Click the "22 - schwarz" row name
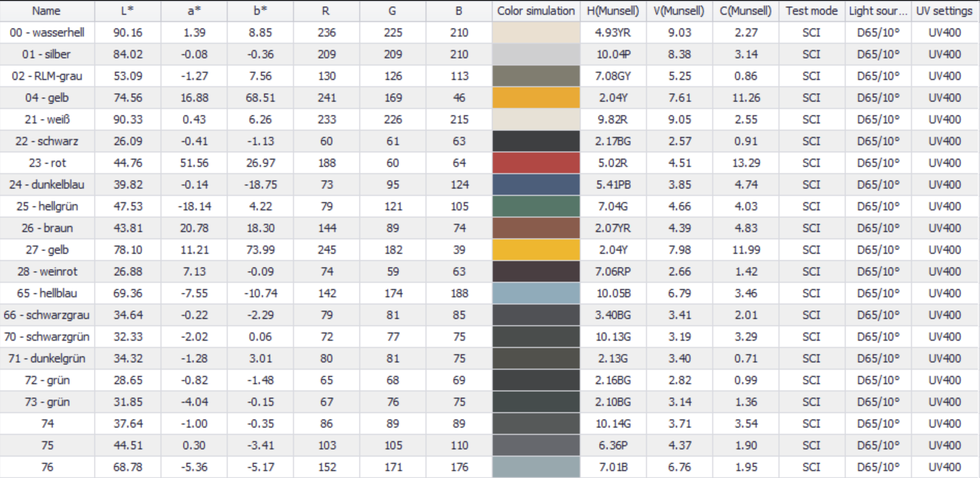Viewport: 980px width, 478px height. point(45,141)
